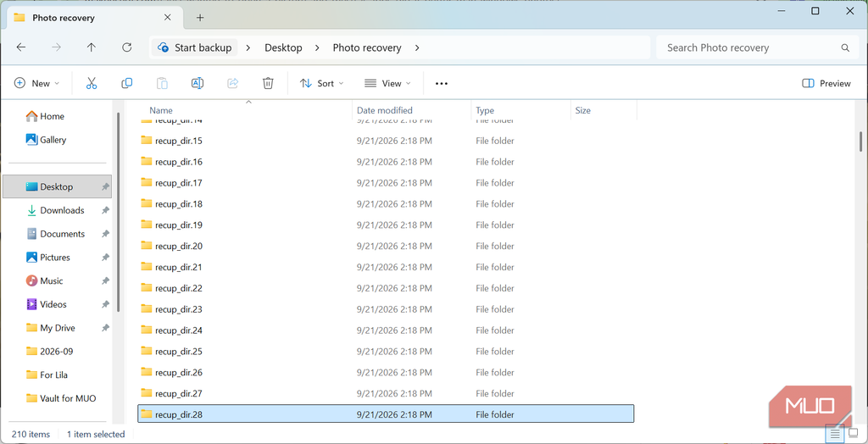Image resolution: width=868 pixels, height=444 pixels.
Task: Unpin Documents from Quick access
Action: (x=105, y=234)
